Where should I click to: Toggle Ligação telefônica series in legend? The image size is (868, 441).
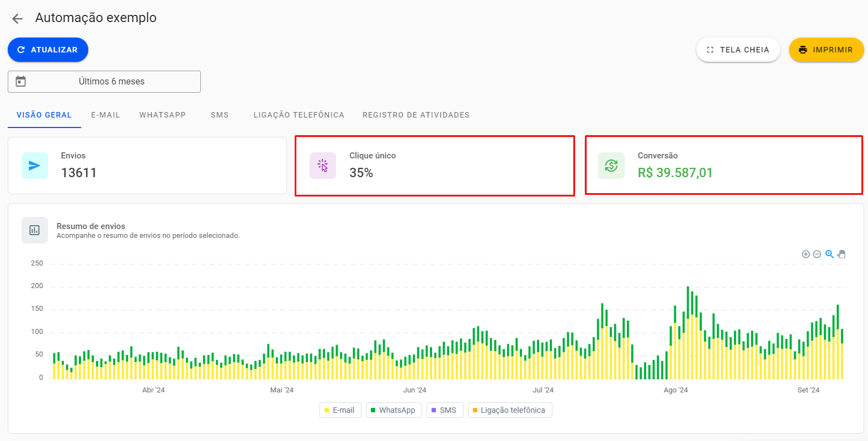tap(510, 410)
